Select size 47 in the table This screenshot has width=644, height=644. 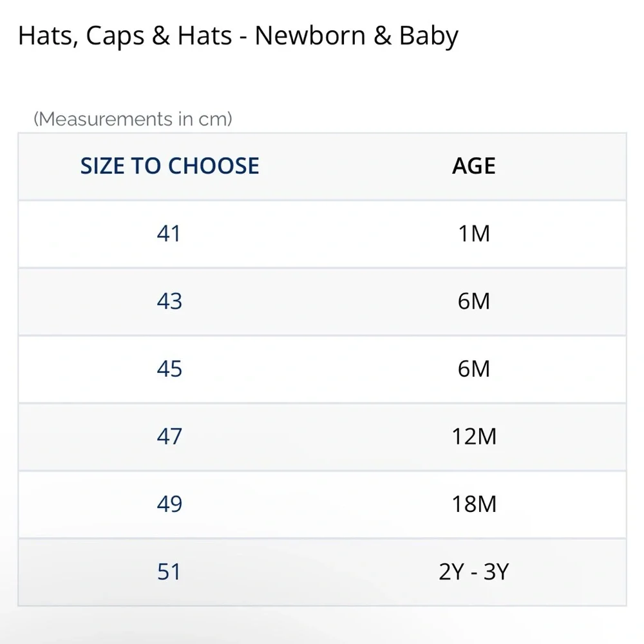pyautogui.click(x=169, y=437)
